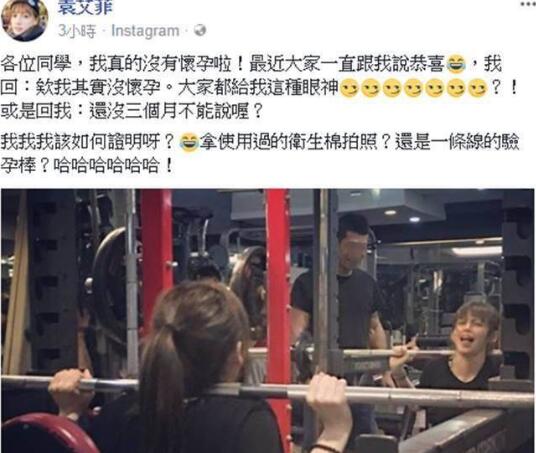Image resolution: width=536 pixels, height=453 pixels.
Task: Open the 3小時 post timestamp
Action: (77, 31)
